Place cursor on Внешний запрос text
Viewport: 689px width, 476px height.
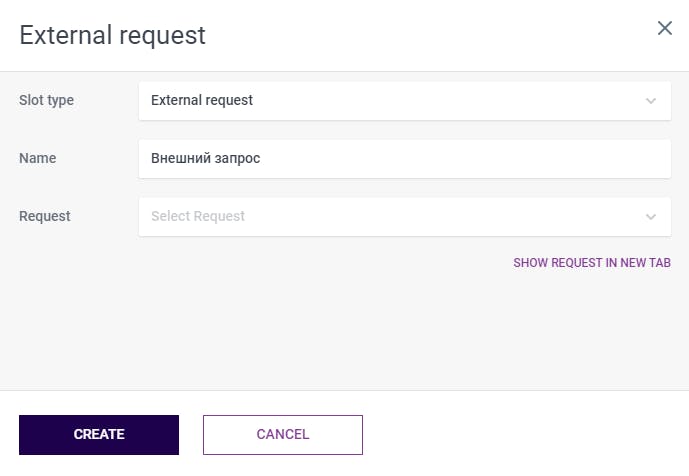coord(205,159)
